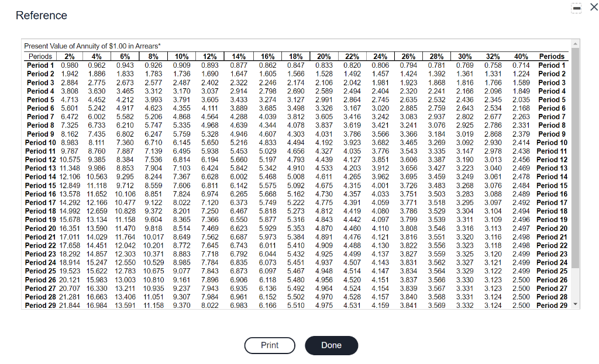Click the left 'Period 1' row label
This screenshot has width=599, height=364.
tap(40, 65)
